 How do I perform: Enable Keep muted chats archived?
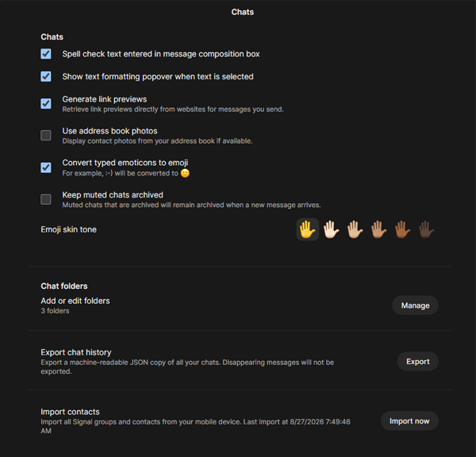click(46, 199)
